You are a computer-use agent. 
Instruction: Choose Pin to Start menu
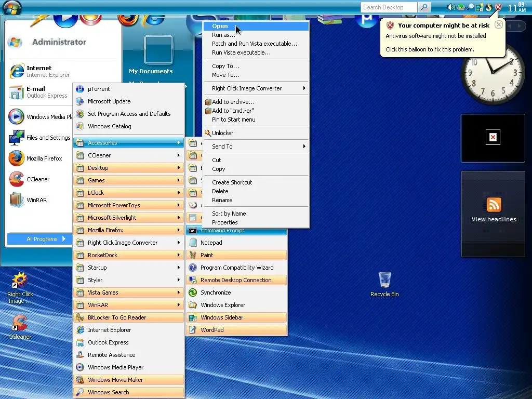coord(256,119)
